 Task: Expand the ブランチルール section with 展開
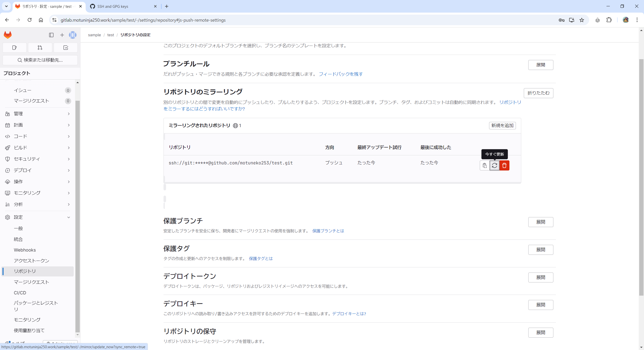540,65
